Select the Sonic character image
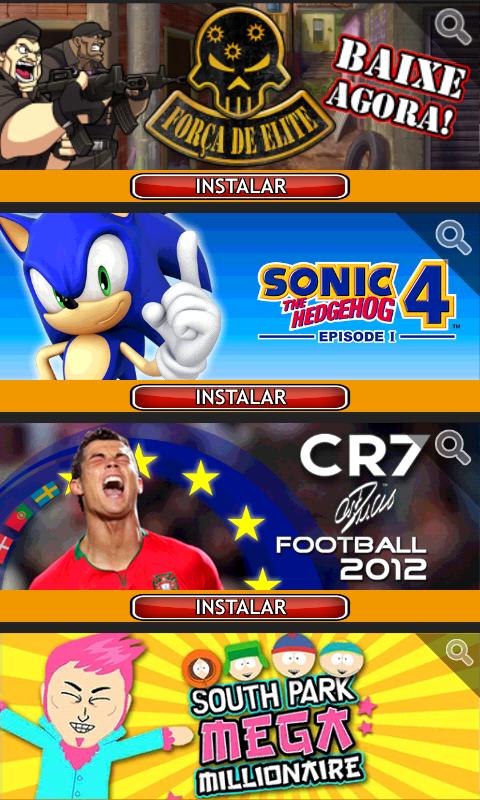The width and height of the screenshot is (480, 800). coord(110,296)
